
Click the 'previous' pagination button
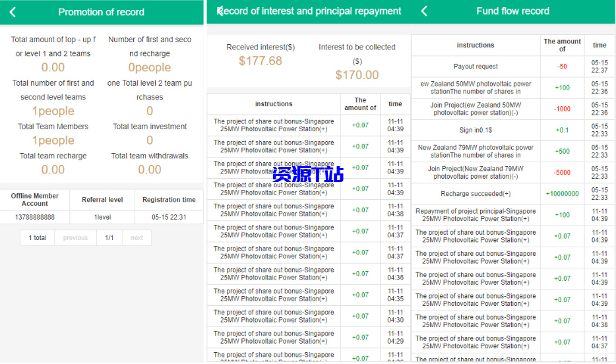(x=75, y=238)
